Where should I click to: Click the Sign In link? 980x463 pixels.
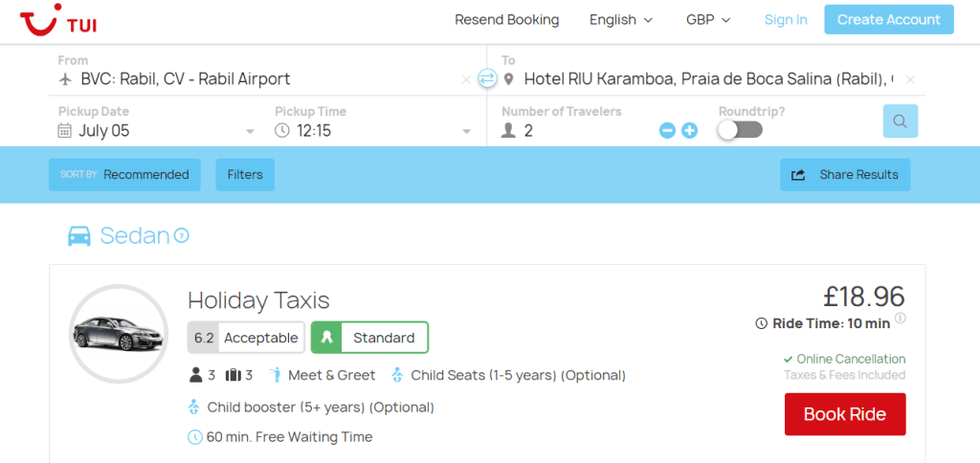(786, 20)
